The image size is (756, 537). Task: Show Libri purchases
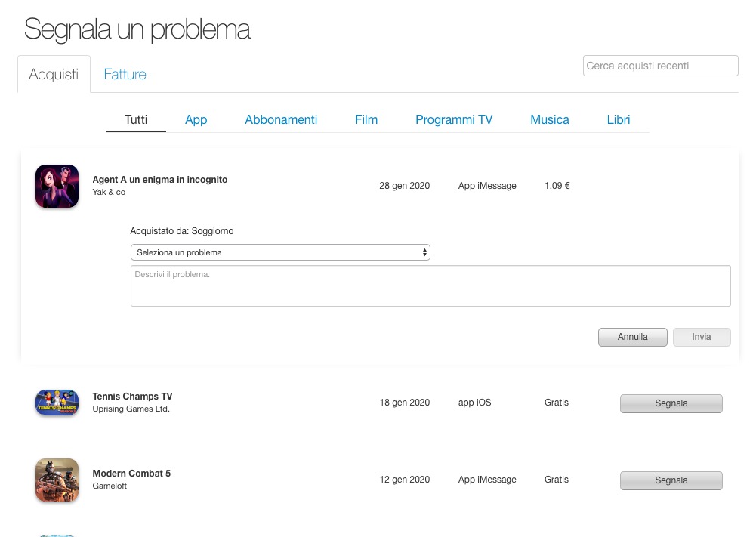pyautogui.click(x=618, y=119)
